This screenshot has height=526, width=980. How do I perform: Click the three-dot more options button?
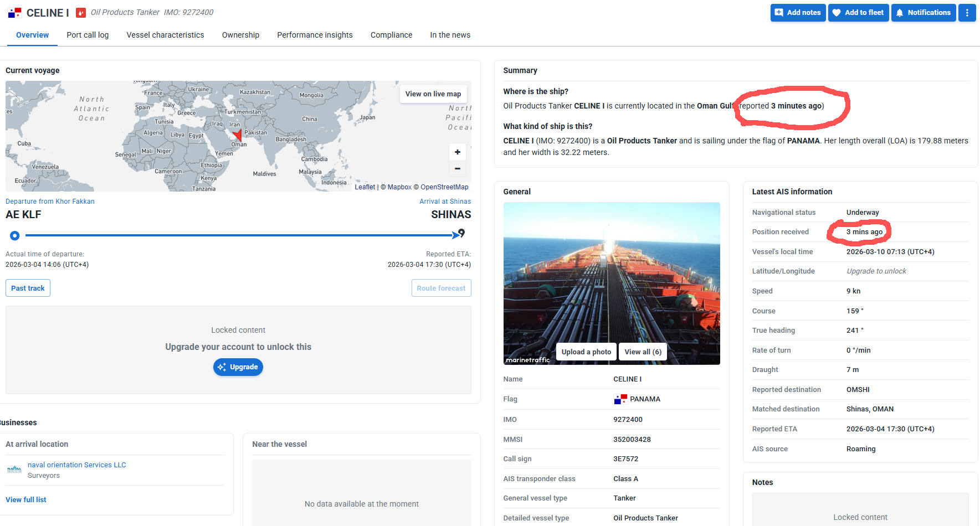(x=967, y=13)
